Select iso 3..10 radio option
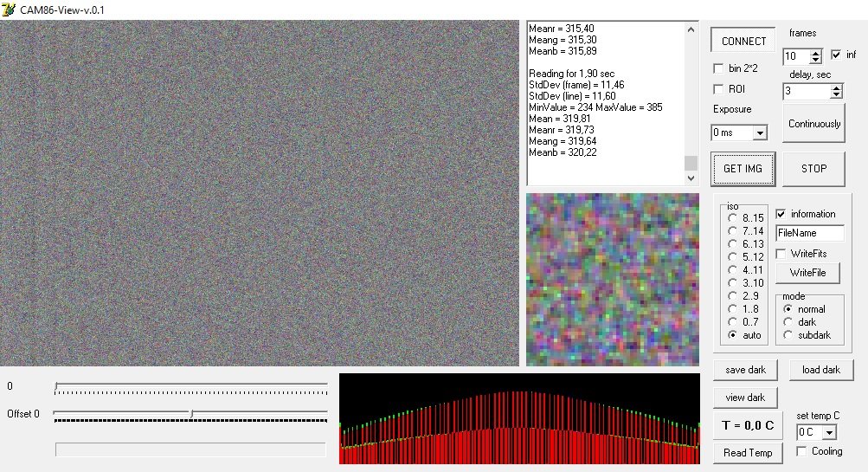 point(732,283)
